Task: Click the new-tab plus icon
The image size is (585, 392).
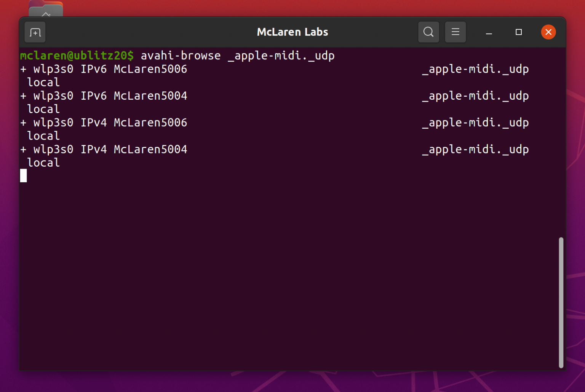Action: 35,32
